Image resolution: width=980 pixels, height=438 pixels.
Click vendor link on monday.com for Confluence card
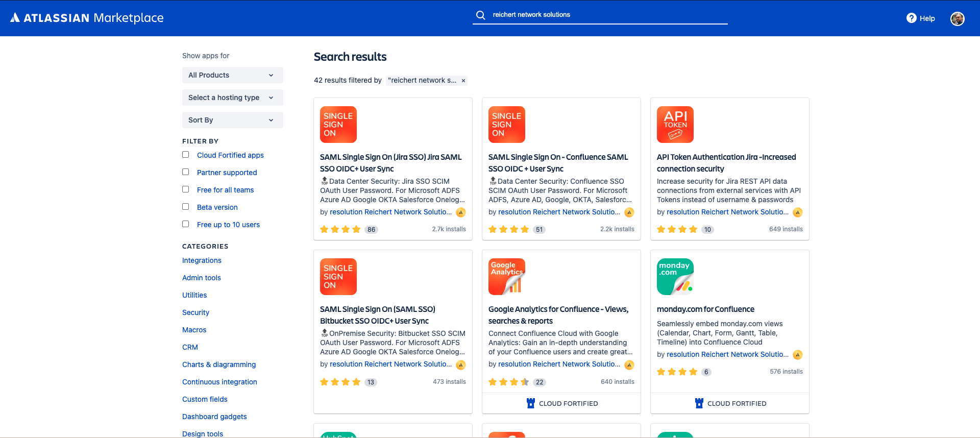click(727, 354)
